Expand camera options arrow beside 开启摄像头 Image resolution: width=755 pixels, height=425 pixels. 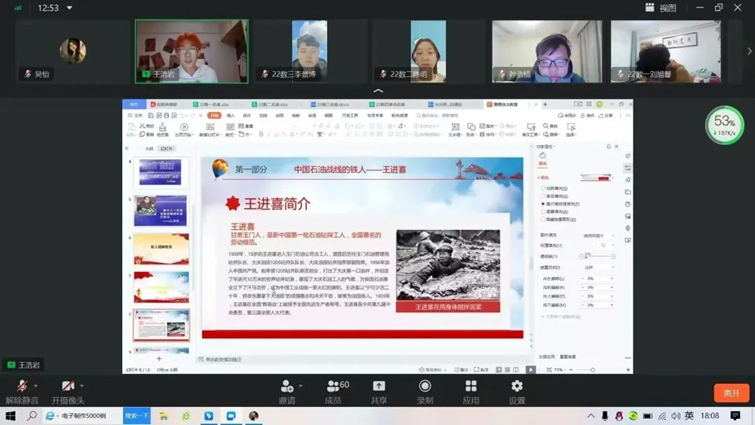click(x=84, y=386)
